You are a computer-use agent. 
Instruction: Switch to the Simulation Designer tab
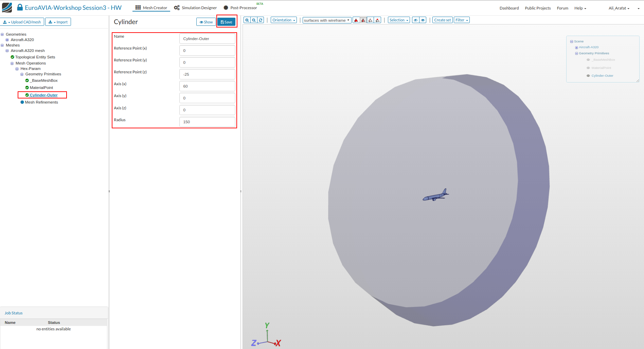pos(195,8)
